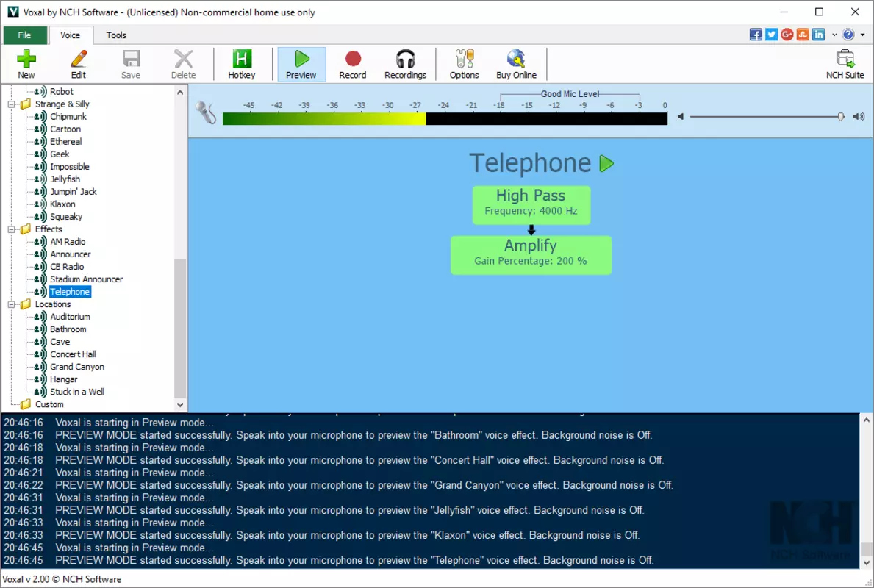Click the Help question mark icon
Viewport: 874px width, 588px height.
pos(848,35)
